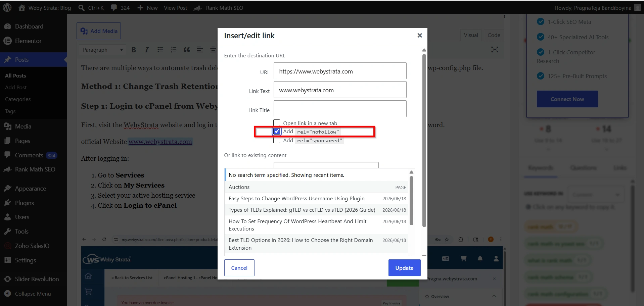Apply blockquote formatting

(187, 50)
